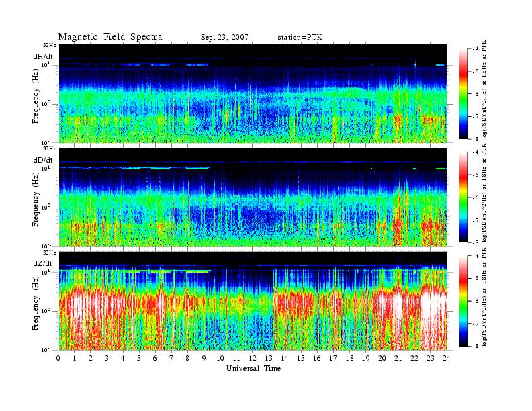This screenshot has width=532, height=411.
Task: Click the '24' tick on the Universal Time axis
Action: point(447,358)
